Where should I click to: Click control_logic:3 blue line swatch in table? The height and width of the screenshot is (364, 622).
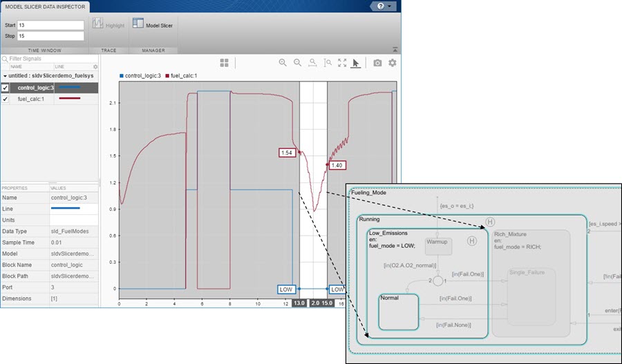pyautogui.click(x=69, y=87)
